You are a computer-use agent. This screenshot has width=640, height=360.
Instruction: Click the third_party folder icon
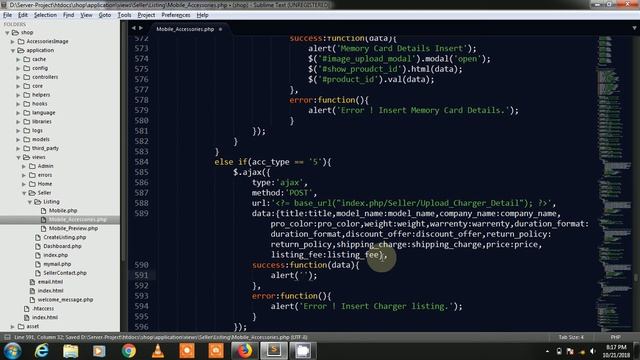click(x=27, y=148)
